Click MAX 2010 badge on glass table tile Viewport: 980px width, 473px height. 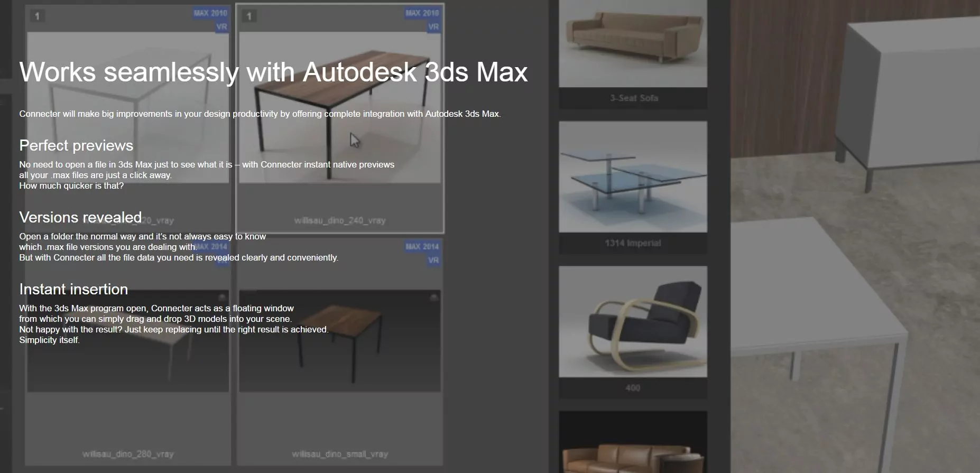click(210, 13)
